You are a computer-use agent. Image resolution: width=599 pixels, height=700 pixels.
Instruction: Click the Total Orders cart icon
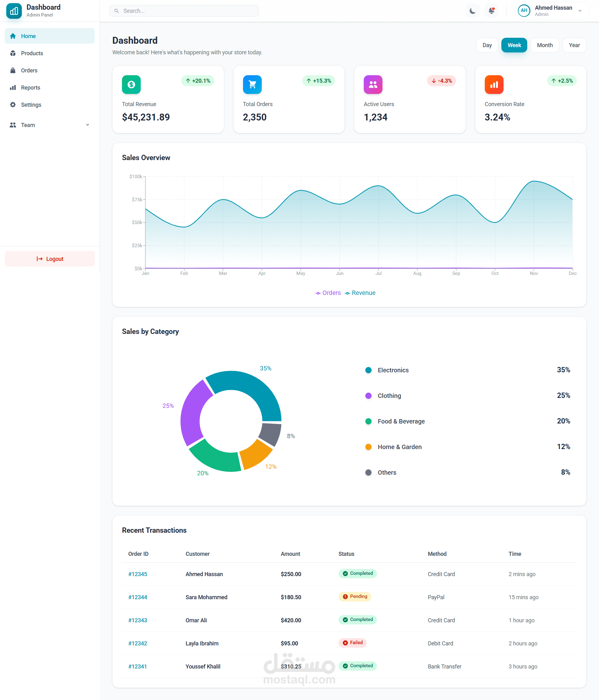click(x=252, y=85)
